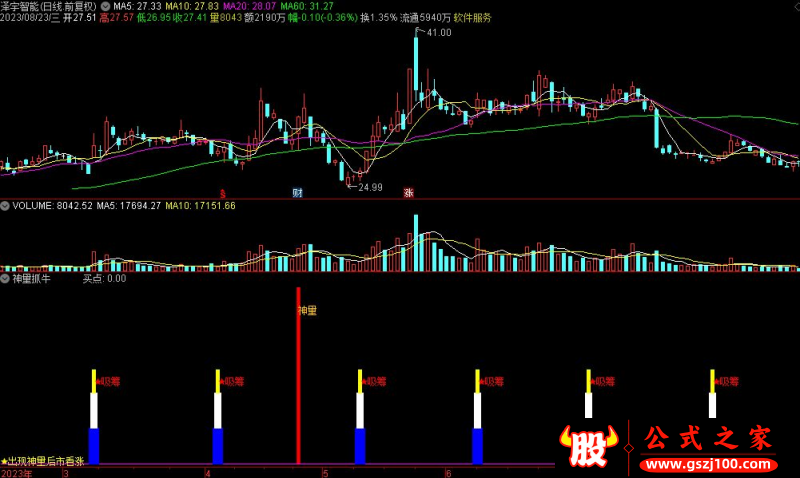Click the blue '财' financial marker icon
The width and height of the screenshot is (800, 478).
tap(297, 192)
